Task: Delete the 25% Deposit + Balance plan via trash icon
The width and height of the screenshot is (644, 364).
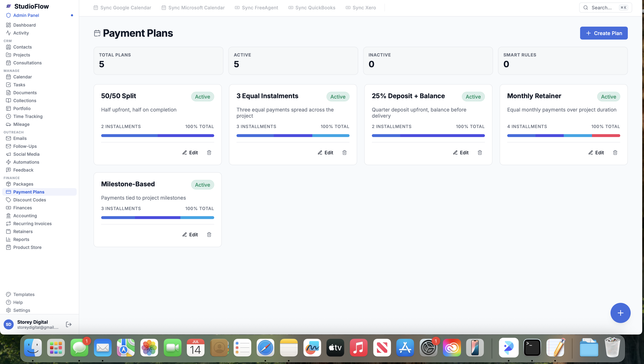Action: pos(480,153)
